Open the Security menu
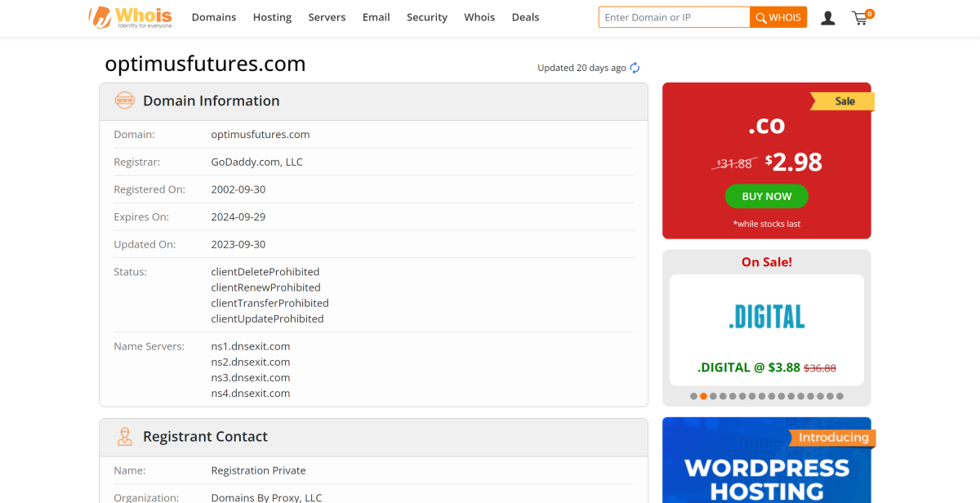Viewport: 980px width, 503px height. tap(426, 17)
